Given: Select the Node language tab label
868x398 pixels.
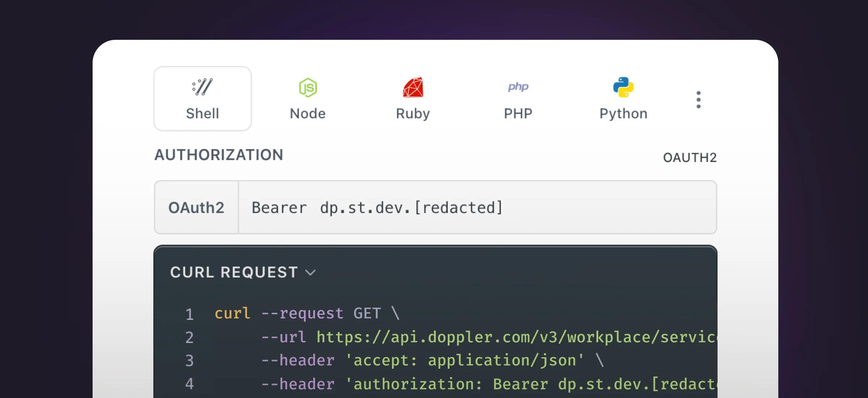Looking at the screenshot, I should click(308, 114).
